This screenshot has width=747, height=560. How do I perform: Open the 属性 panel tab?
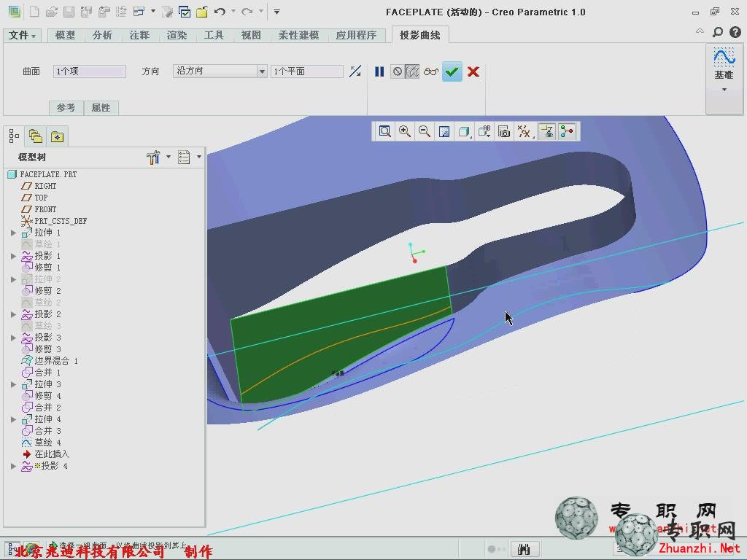101,108
